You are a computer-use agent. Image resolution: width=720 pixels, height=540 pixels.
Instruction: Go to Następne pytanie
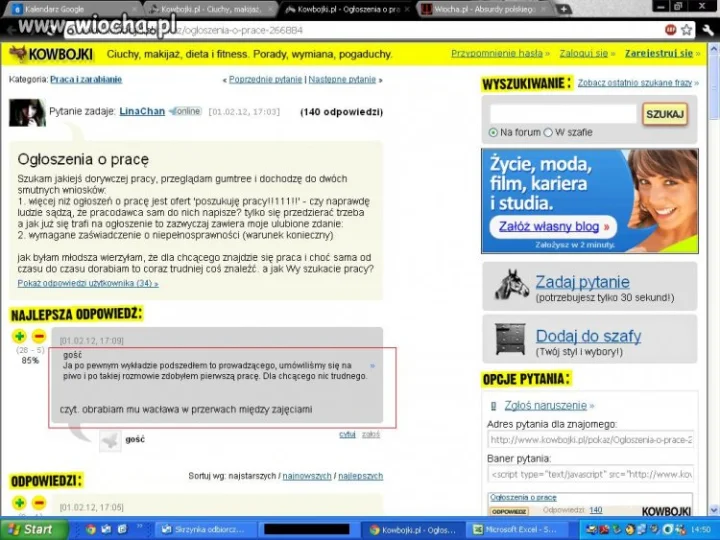342,79
